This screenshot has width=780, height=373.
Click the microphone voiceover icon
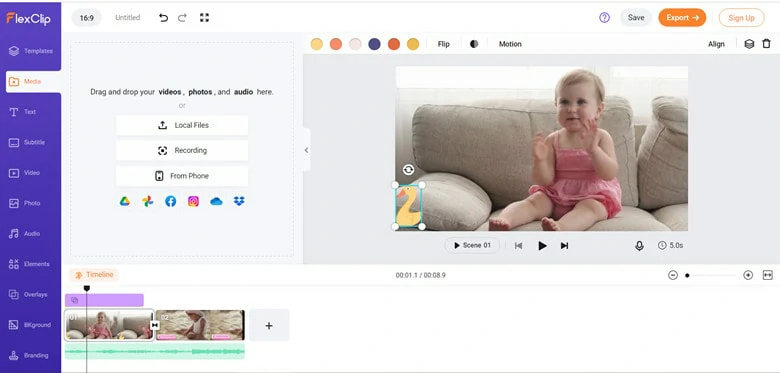coord(639,246)
